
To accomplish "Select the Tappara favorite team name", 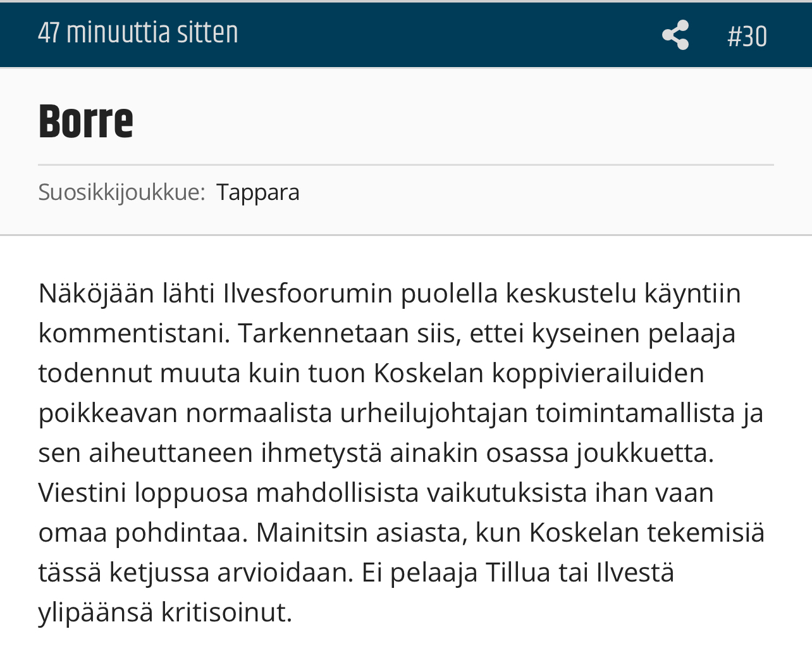I will pyautogui.click(x=258, y=192).
